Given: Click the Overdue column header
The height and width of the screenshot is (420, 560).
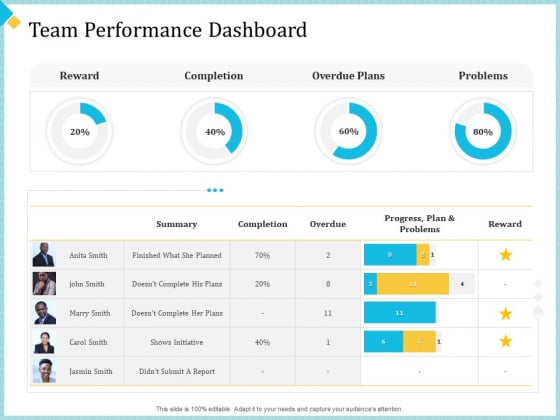Looking at the screenshot, I should tap(328, 224).
